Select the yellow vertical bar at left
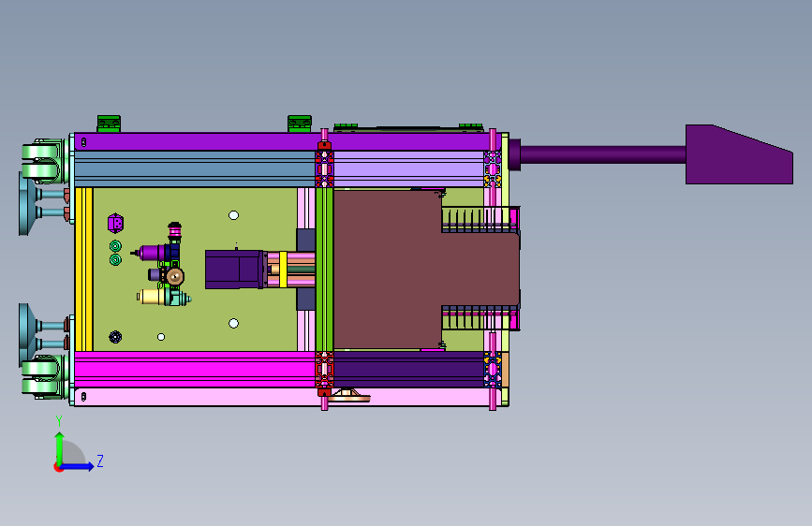 [x=84, y=270]
